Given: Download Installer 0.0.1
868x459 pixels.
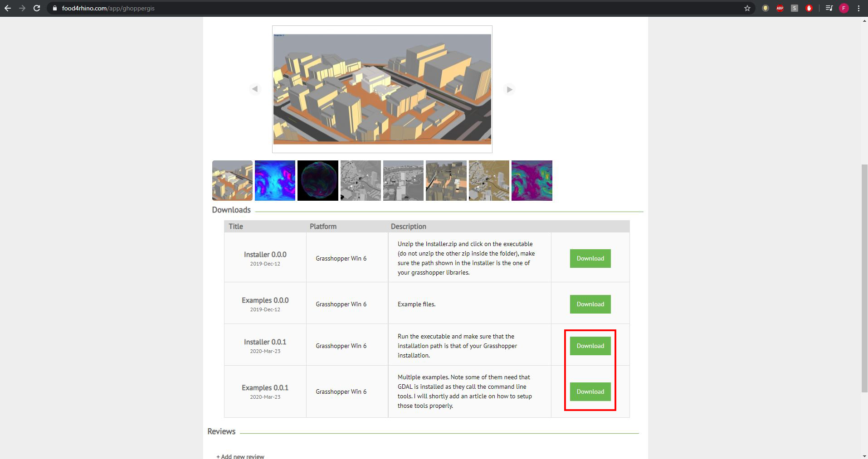Looking at the screenshot, I should coord(590,346).
